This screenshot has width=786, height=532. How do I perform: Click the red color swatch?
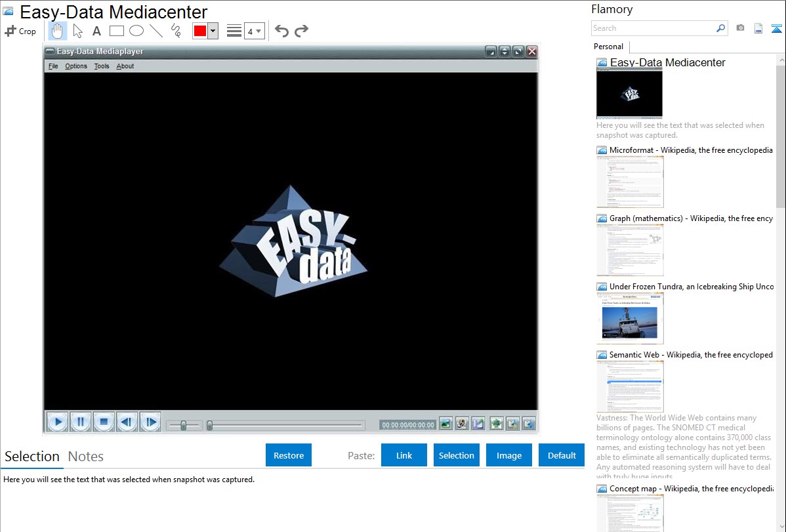pos(200,31)
